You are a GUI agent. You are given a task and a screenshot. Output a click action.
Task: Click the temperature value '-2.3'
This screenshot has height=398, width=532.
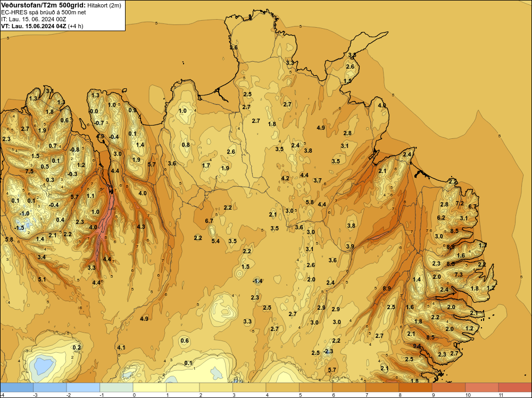(x=328, y=351)
